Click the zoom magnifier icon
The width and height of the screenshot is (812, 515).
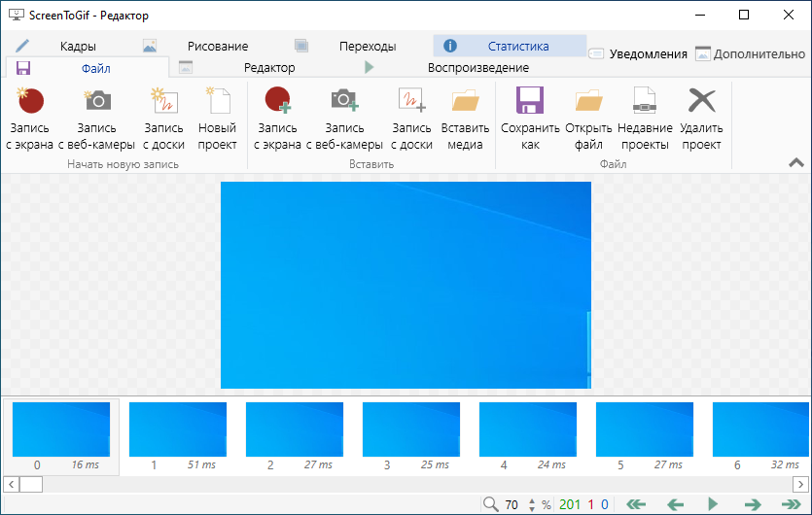[x=490, y=503]
